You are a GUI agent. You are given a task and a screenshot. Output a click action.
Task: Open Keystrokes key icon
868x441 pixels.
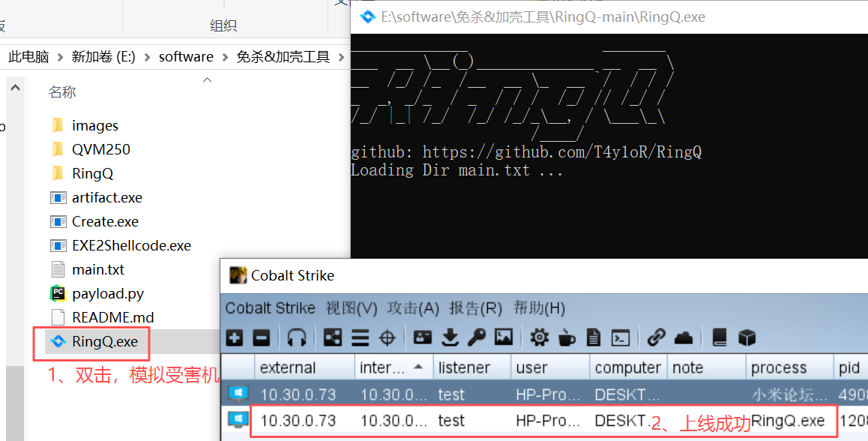(477, 337)
